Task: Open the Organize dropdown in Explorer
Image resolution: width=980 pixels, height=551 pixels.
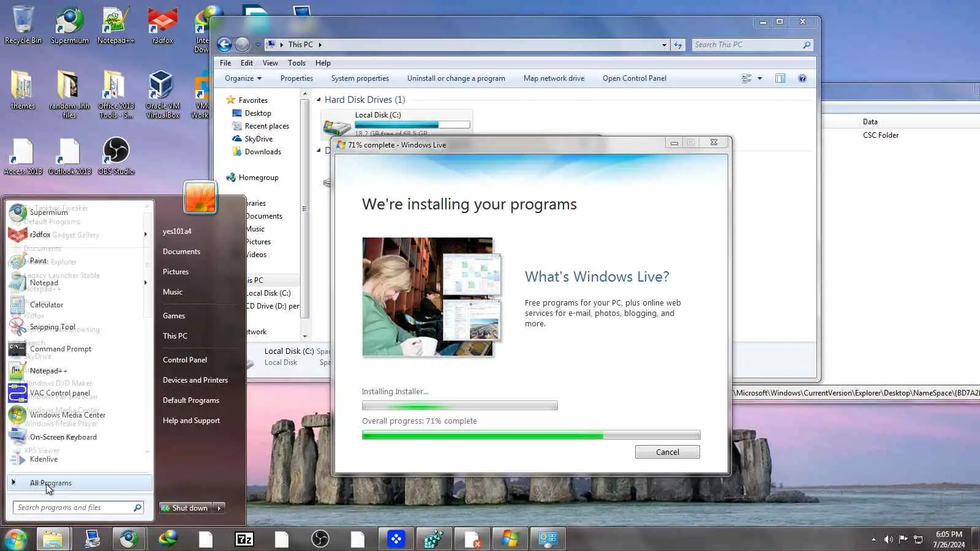Action: [x=243, y=78]
